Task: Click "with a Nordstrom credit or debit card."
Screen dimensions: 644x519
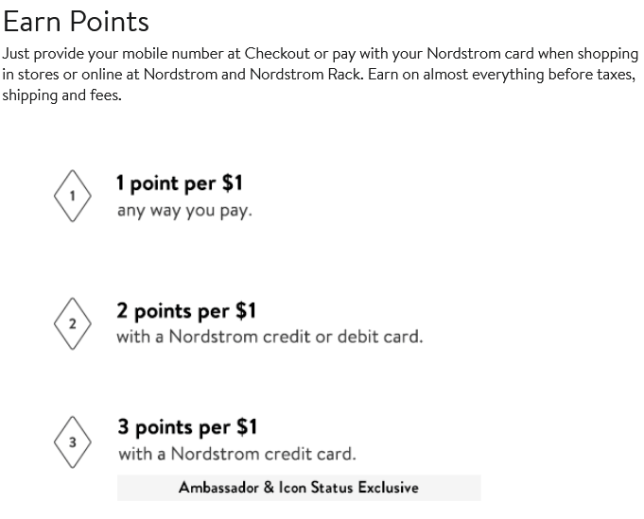Action: tap(270, 336)
